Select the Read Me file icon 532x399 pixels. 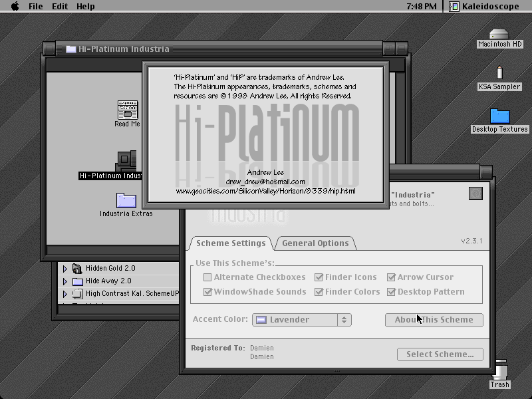[128, 110]
